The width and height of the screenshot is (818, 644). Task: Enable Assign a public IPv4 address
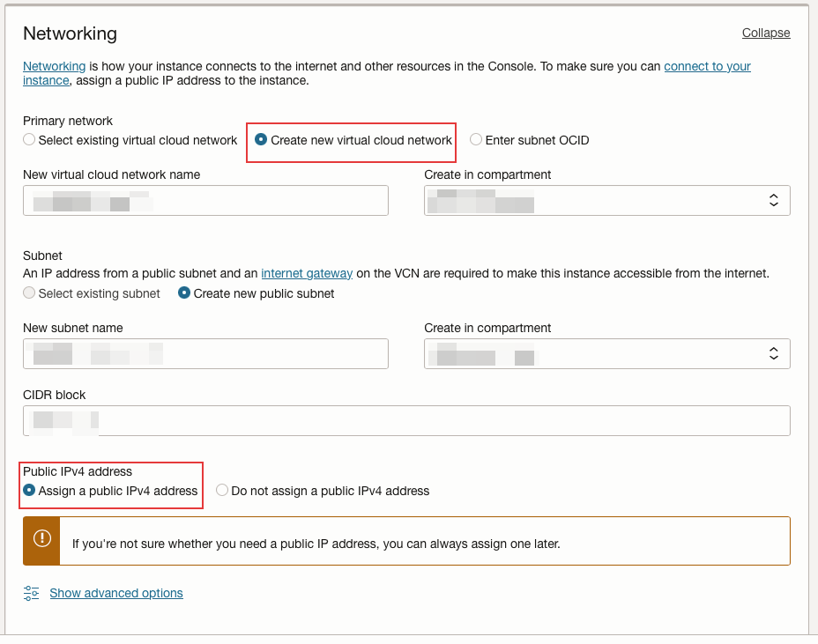(30, 491)
